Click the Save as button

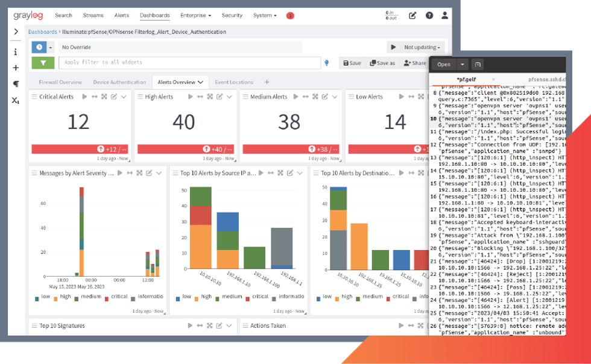click(x=382, y=63)
